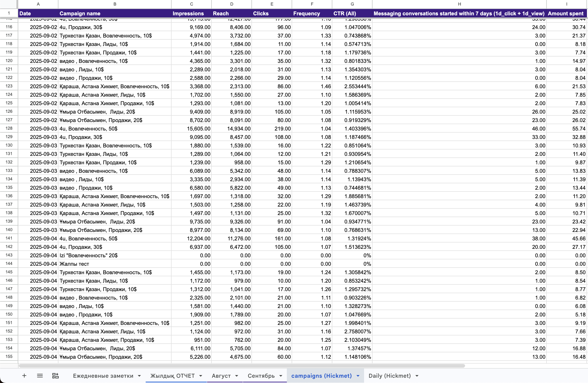Viewport: 588px width, 383px height.
Task: Select amount spent value 55.74
Action: coord(567,129)
